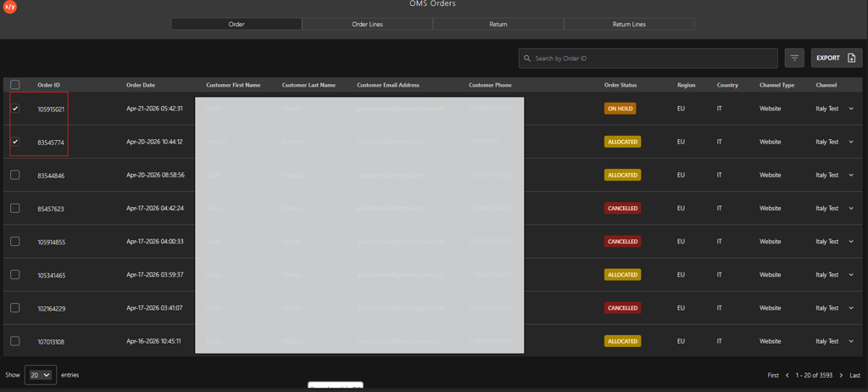
Task: Open the Show entries dropdown
Action: coord(41,375)
